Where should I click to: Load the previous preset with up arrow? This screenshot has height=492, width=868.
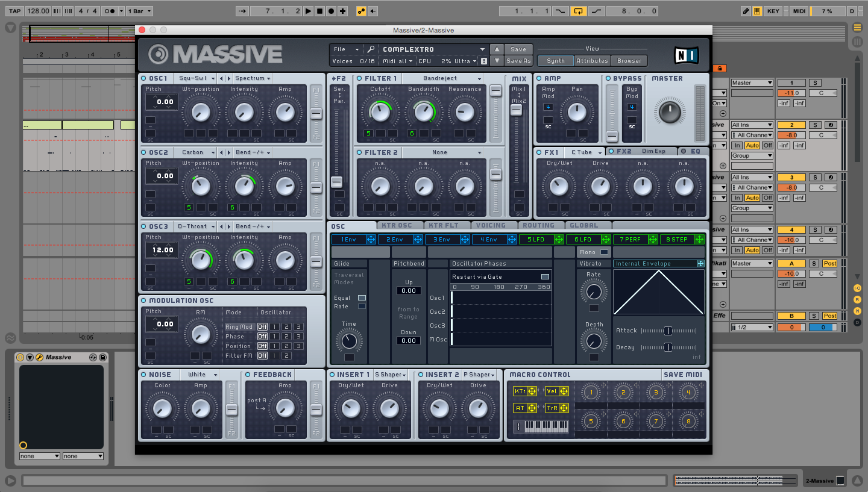pos(496,49)
